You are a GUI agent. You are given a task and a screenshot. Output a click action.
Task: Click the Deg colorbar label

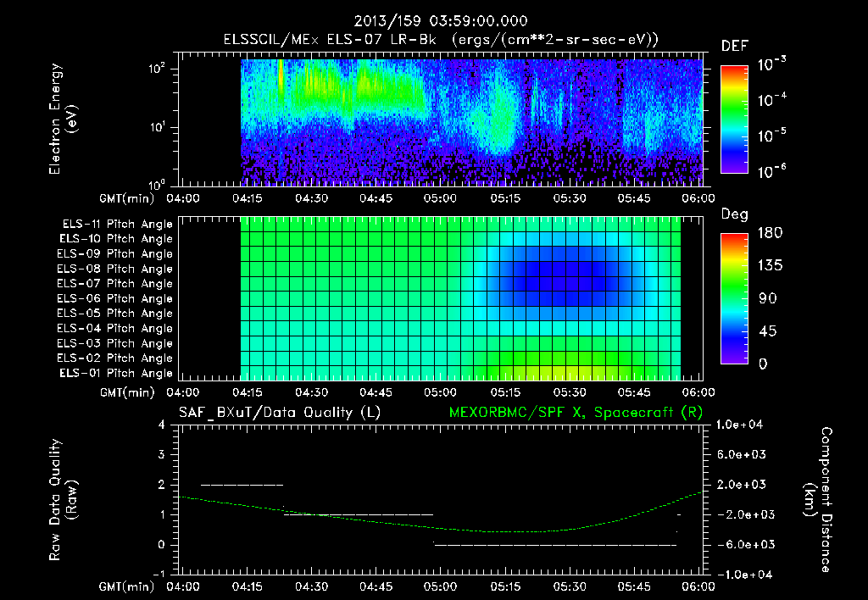(x=735, y=214)
